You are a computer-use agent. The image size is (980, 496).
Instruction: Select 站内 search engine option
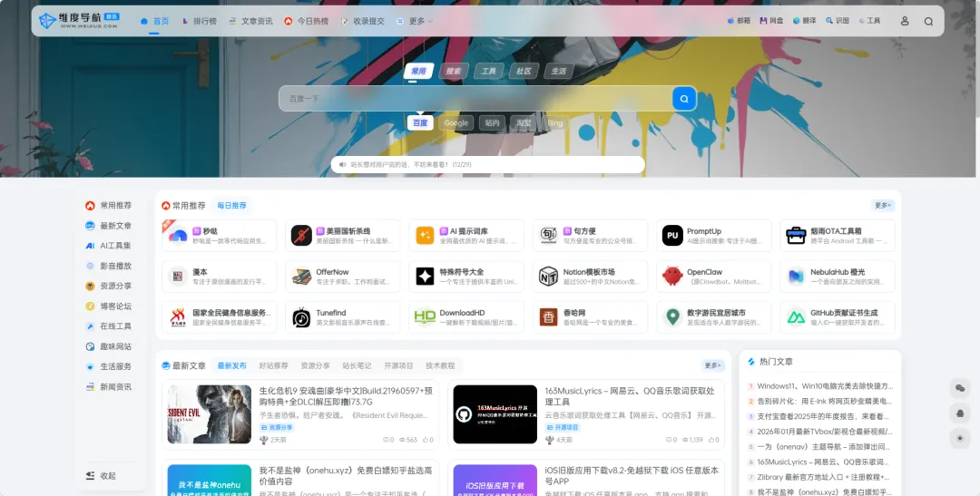pyautogui.click(x=492, y=123)
